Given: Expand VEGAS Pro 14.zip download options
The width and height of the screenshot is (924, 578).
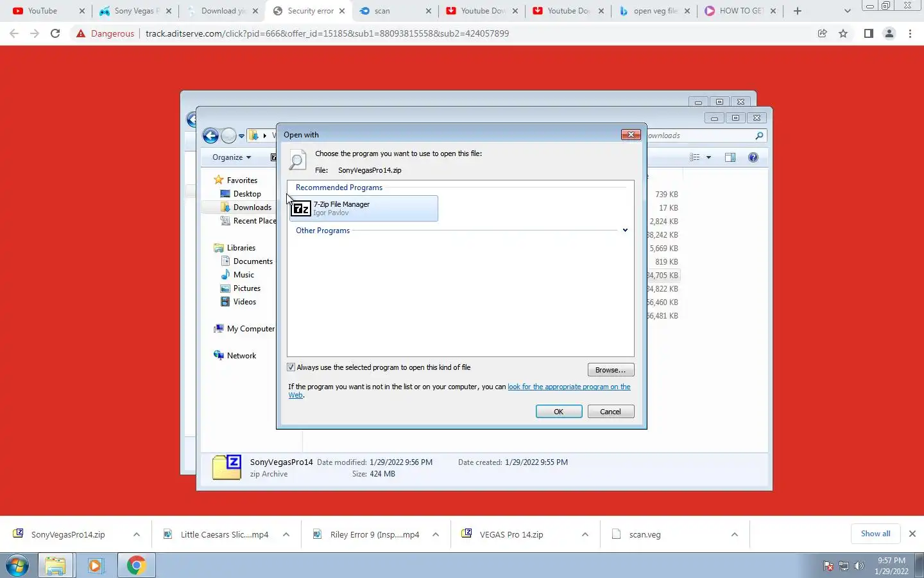Looking at the screenshot, I should click(x=585, y=534).
